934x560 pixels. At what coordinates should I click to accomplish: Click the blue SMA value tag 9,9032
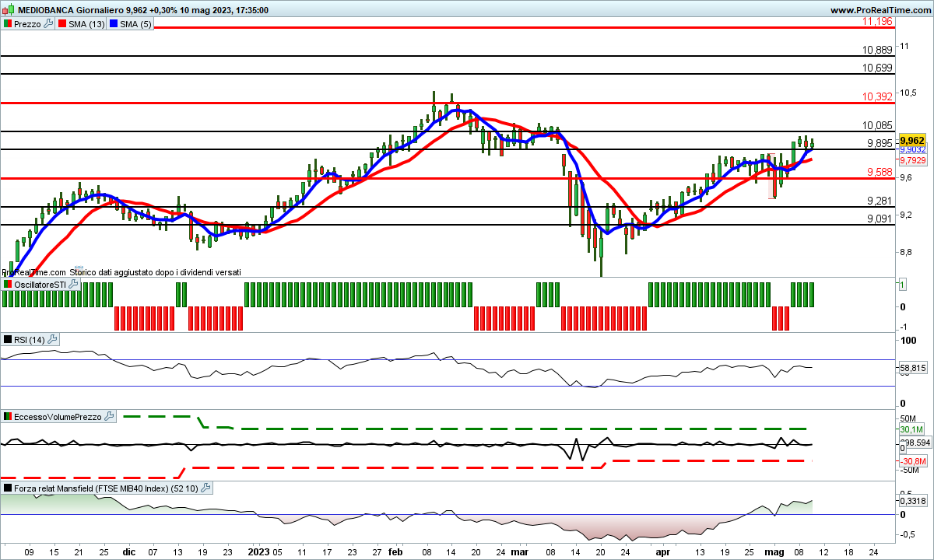911,149
